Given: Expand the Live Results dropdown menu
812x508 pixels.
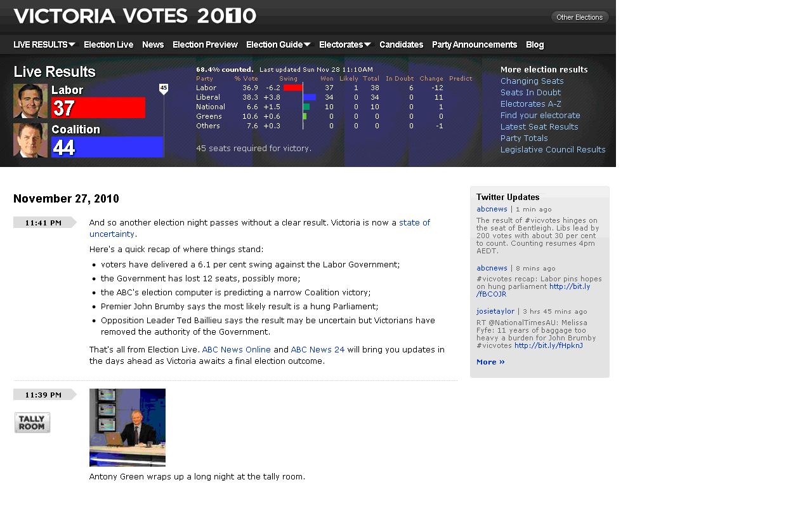Looking at the screenshot, I should click(44, 44).
